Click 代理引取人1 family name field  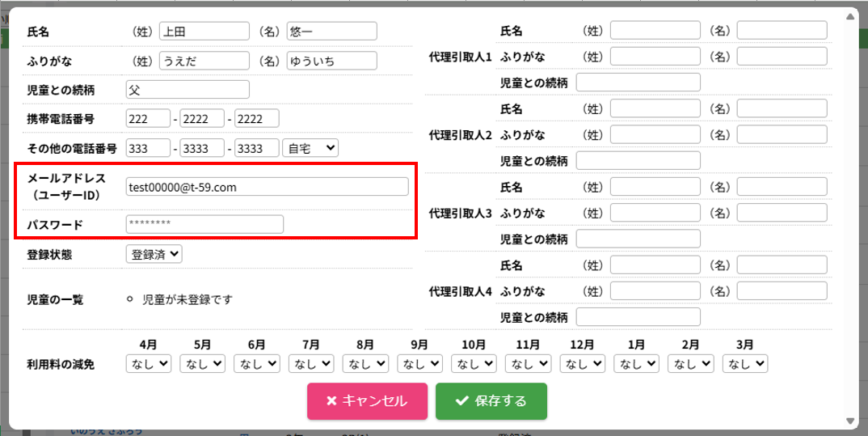pyautogui.click(x=655, y=31)
